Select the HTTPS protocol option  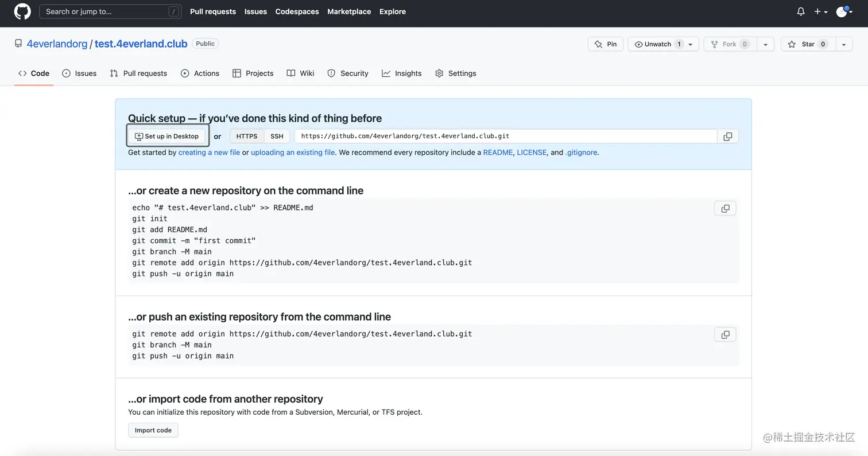coord(247,137)
